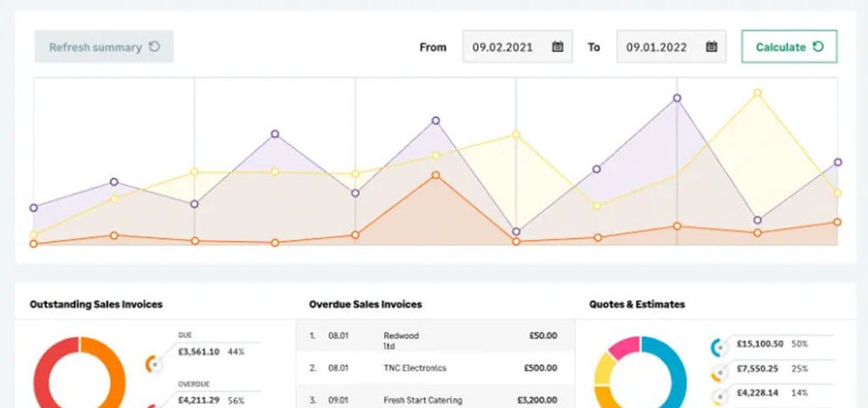Click the orange line's peak data point
This screenshot has width=868, height=408.
436,175
